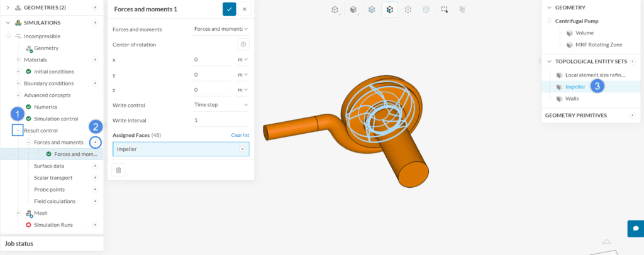
Task: Add a new Surface data result control
Action: coord(95,166)
